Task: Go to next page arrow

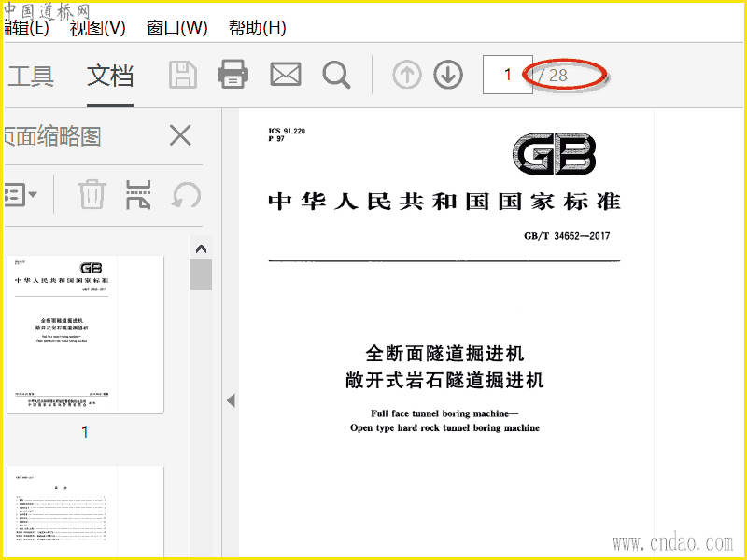Action: point(448,75)
